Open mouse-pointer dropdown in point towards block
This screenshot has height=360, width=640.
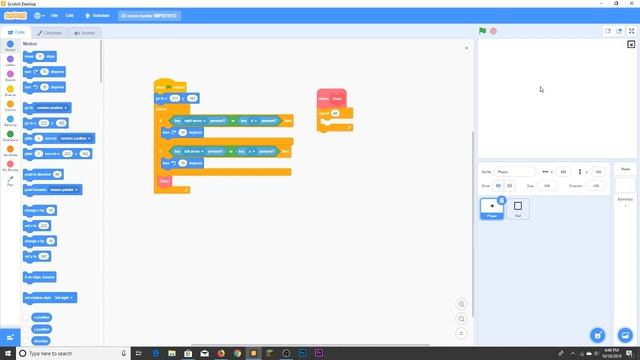click(x=64, y=190)
